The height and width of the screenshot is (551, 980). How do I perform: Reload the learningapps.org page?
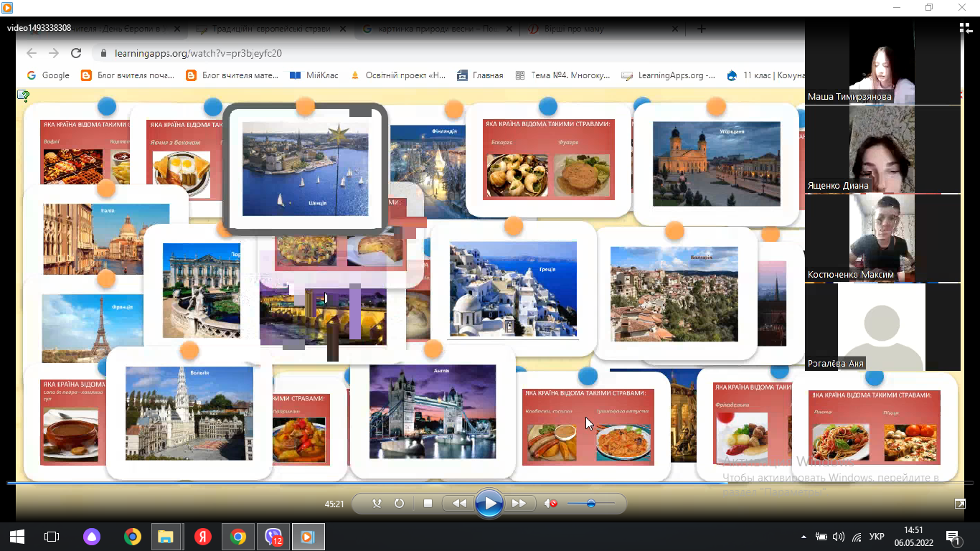coord(76,53)
